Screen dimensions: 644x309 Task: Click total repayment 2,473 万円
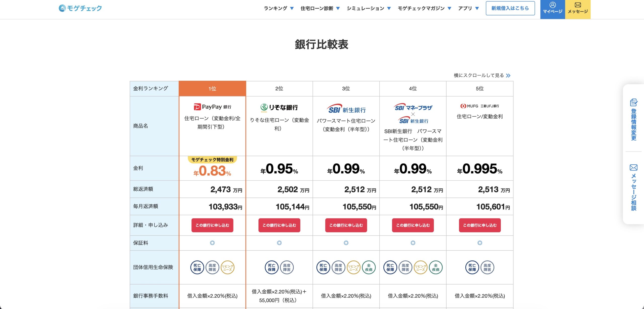(226, 189)
